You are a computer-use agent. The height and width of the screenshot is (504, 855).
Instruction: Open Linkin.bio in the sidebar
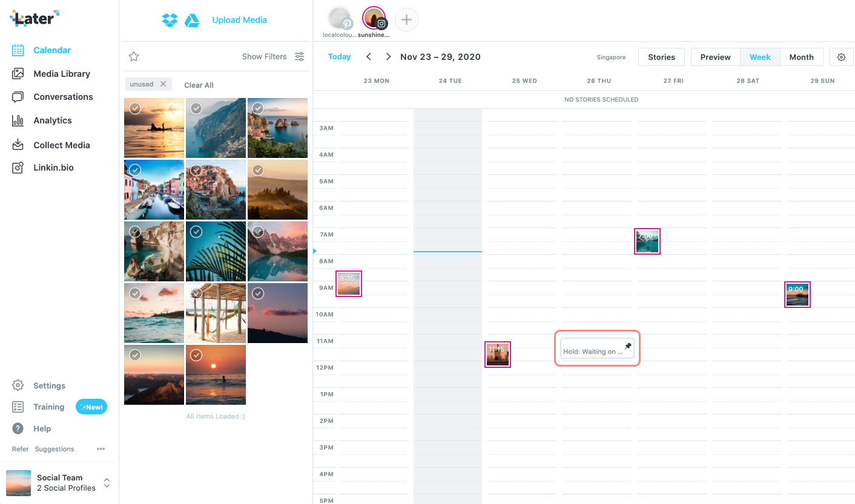coord(53,168)
